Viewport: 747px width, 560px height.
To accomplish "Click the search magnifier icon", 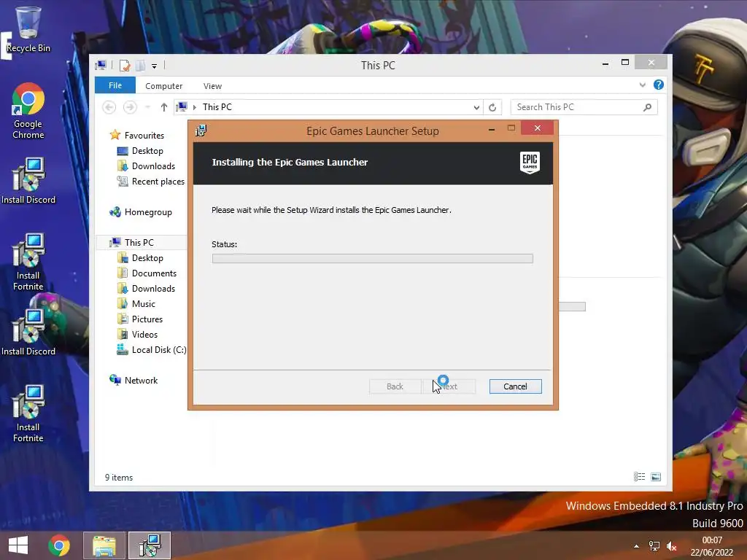I will tap(647, 108).
